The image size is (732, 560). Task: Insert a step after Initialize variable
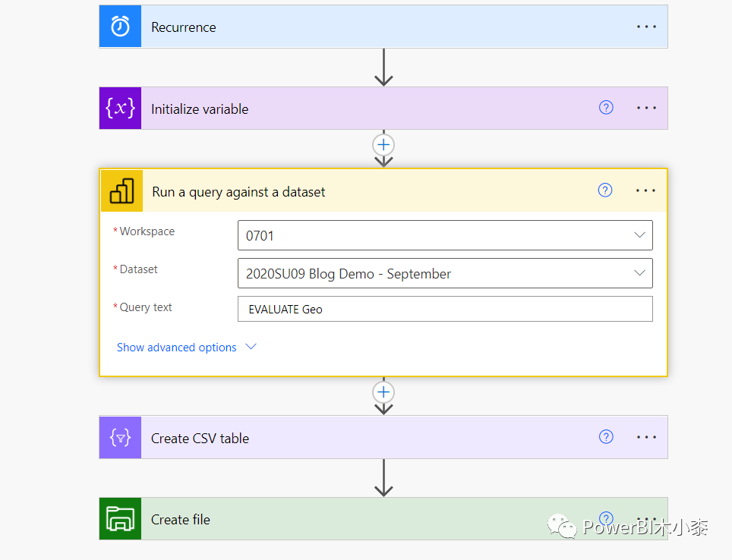pos(383,145)
